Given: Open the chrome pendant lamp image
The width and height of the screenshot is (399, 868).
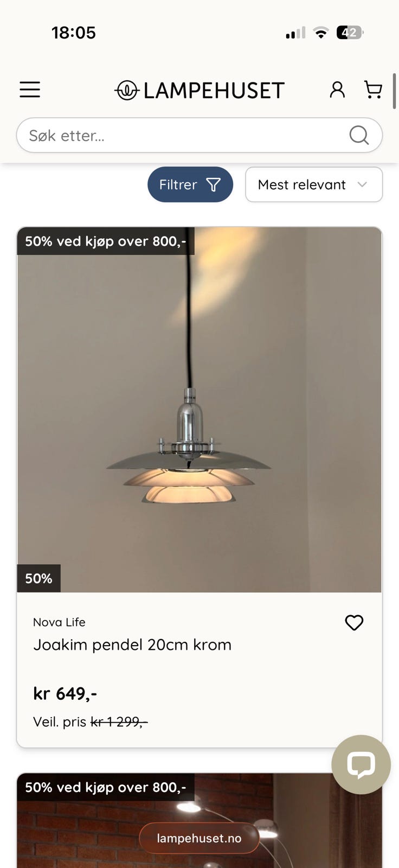Looking at the screenshot, I should click(x=200, y=410).
